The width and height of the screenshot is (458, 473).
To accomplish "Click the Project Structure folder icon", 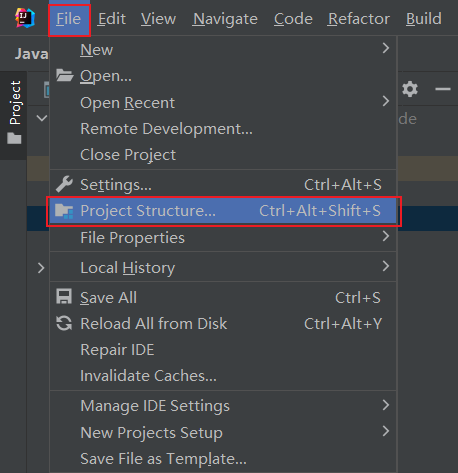I will tap(64, 211).
